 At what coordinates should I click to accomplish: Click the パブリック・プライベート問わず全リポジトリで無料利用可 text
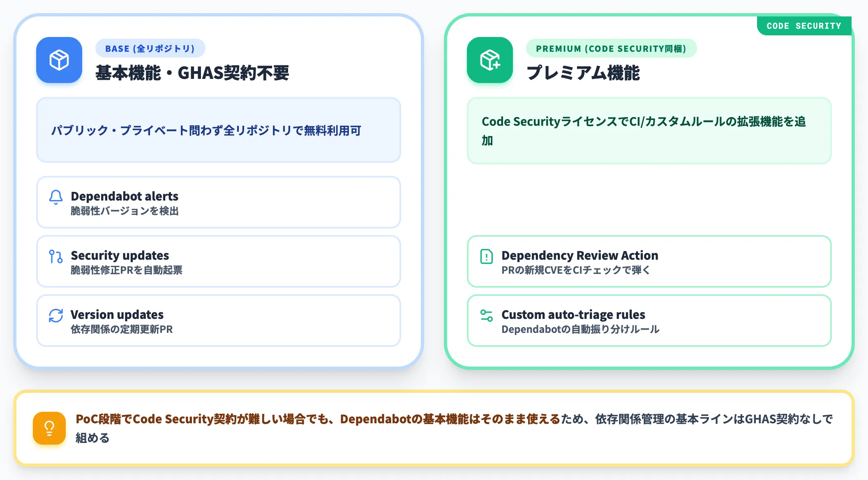(x=206, y=130)
